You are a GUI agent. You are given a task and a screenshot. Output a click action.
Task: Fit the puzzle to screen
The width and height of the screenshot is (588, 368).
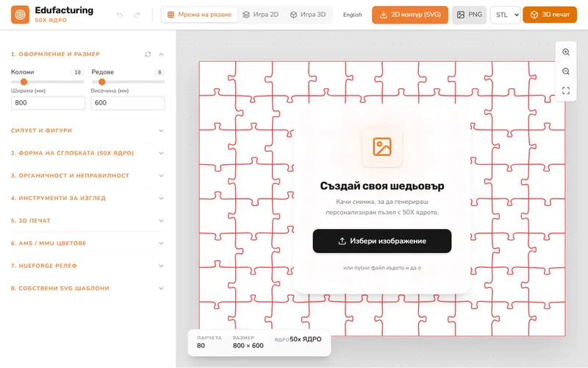[566, 91]
